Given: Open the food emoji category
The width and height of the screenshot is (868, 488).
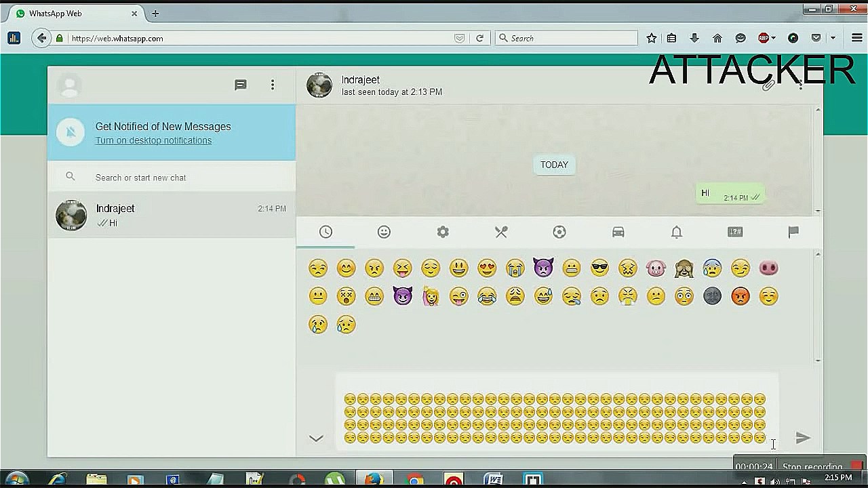Looking at the screenshot, I should tap(501, 232).
